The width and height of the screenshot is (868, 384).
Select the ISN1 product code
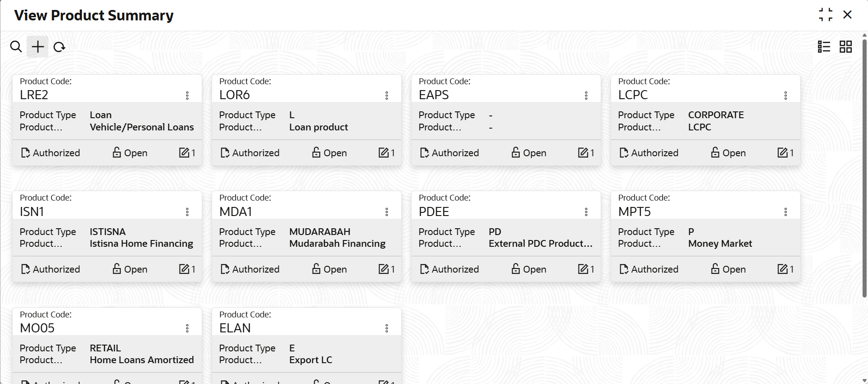pyautogui.click(x=32, y=211)
